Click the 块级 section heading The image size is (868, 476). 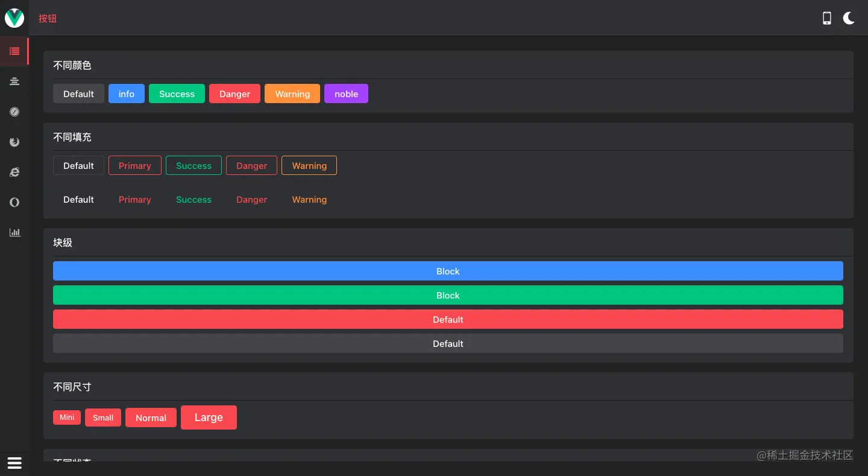(63, 243)
